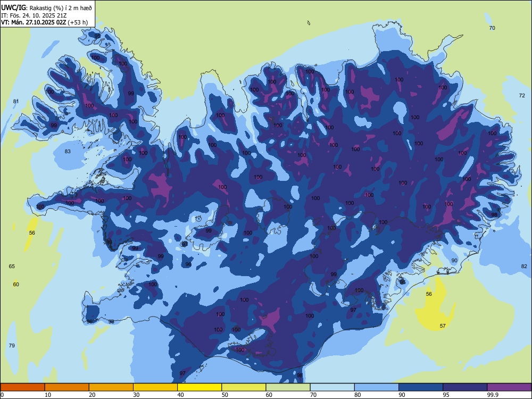Click the dark orange 0–10 legend swatch
The image size is (532, 399).
pyautogui.click(x=22, y=387)
